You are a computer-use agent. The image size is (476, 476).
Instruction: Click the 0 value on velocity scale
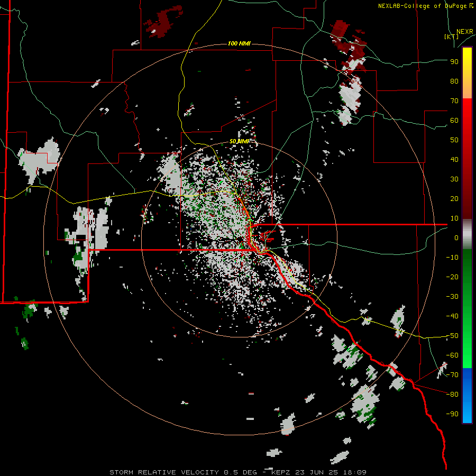click(456, 238)
